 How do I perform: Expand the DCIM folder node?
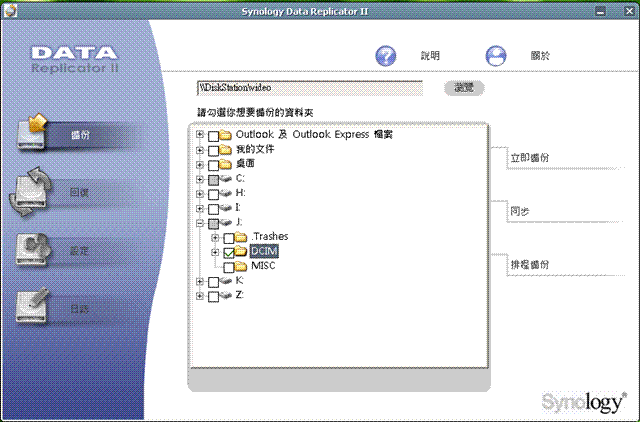pos(215,252)
